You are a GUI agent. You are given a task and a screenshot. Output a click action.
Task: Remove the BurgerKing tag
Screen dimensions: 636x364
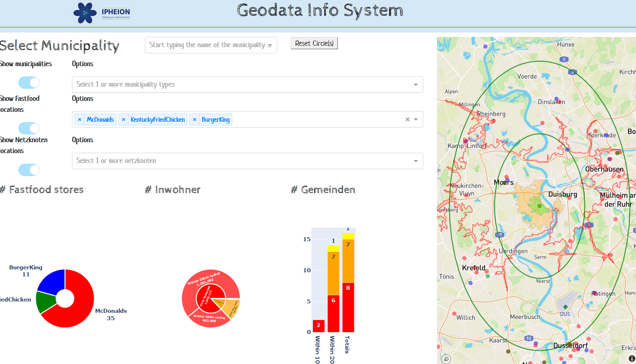(x=195, y=120)
